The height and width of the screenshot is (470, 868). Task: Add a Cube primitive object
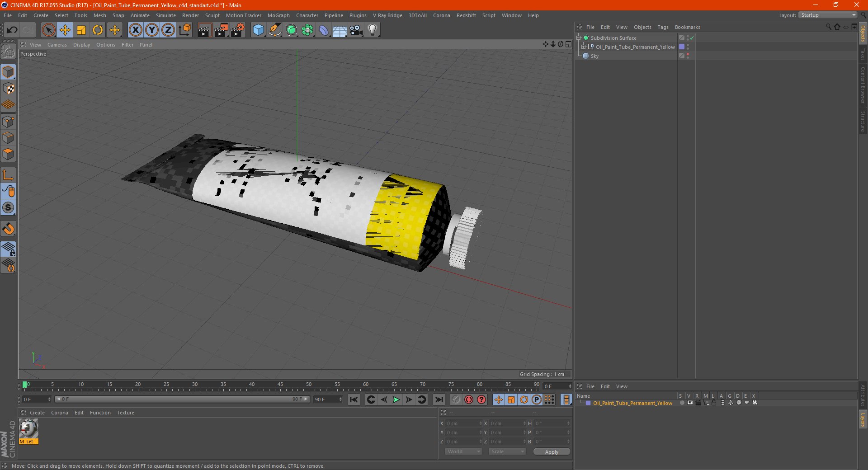(x=258, y=30)
